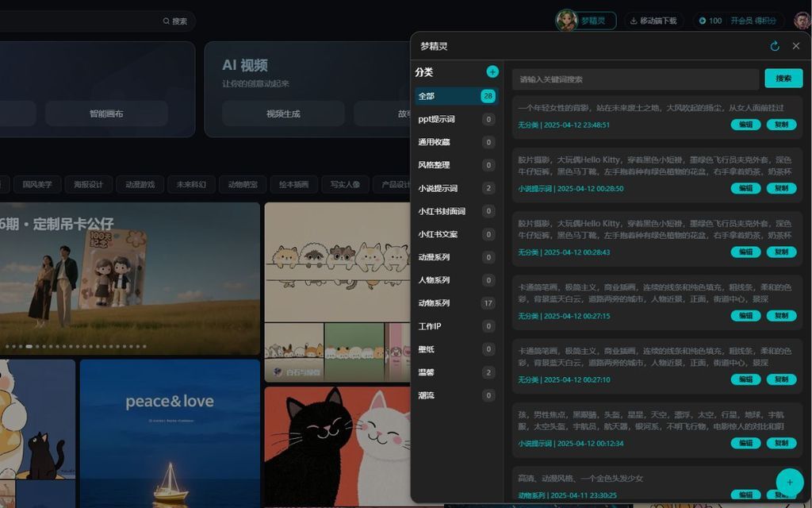Click 编辑 on the 00:27:10 prompt

(x=745, y=379)
